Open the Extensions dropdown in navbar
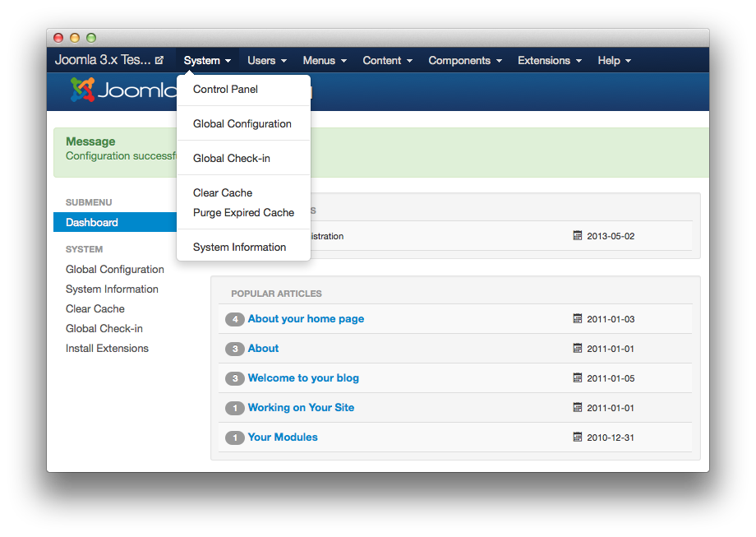The height and width of the screenshot is (537, 756). click(549, 61)
